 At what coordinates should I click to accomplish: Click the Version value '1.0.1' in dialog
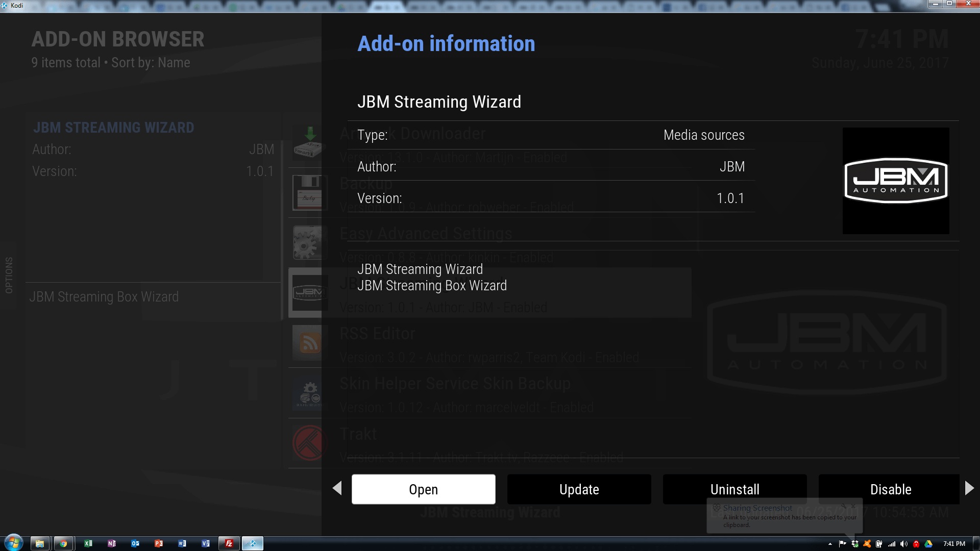tap(730, 198)
